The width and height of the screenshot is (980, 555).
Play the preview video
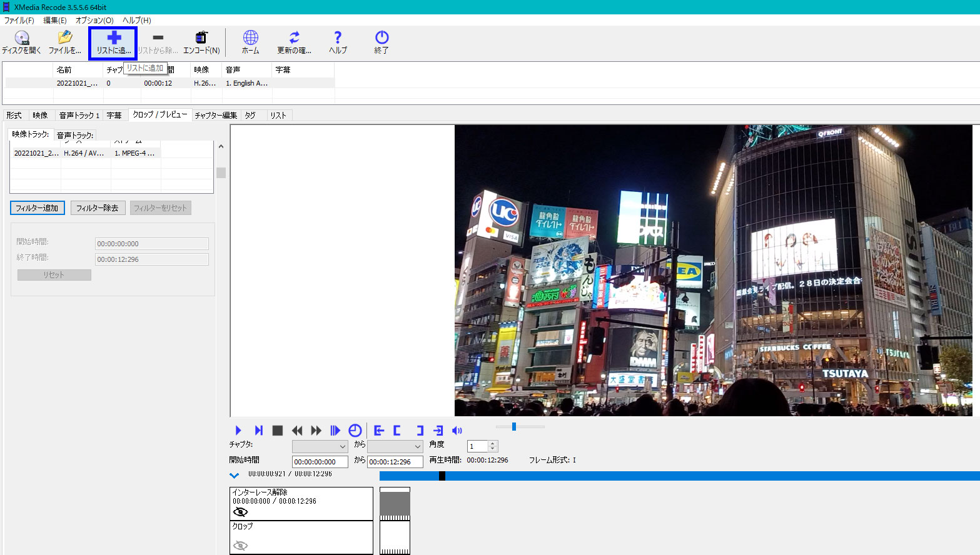pos(238,430)
